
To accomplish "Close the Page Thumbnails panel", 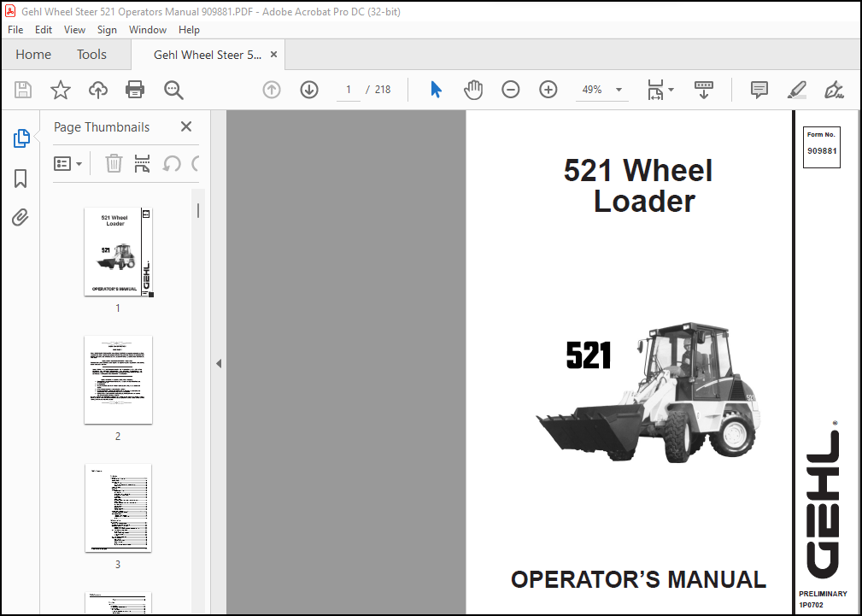I will (x=186, y=127).
